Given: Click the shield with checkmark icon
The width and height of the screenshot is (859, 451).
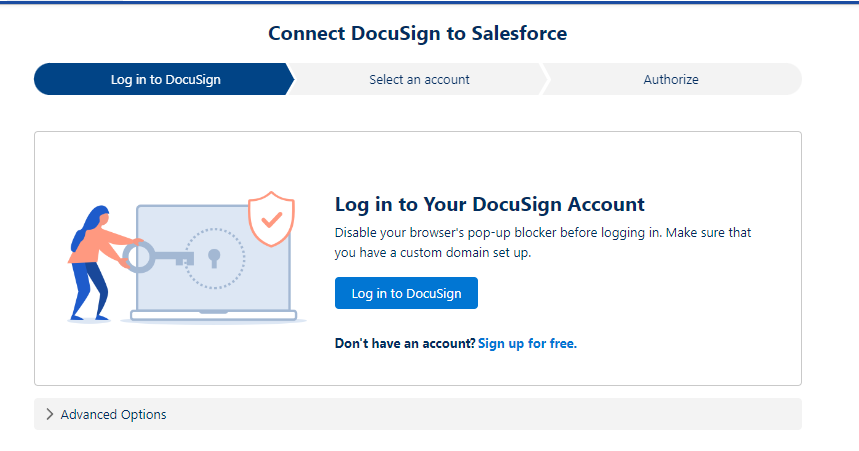Looking at the screenshot, I should pyautogui.click(x=271, y=219).
